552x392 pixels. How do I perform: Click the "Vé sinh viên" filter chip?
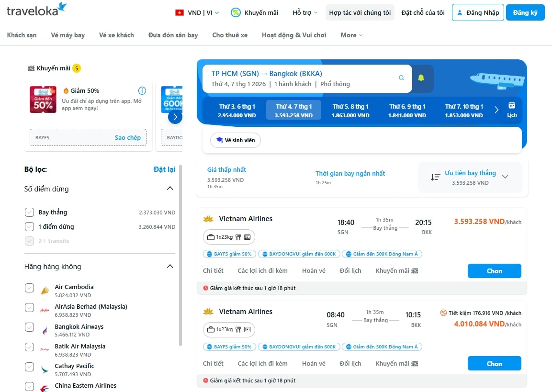(x=235, y=140)
